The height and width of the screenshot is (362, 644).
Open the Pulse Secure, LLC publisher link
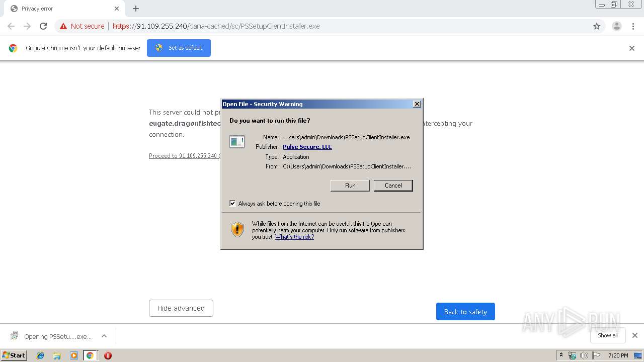307,147
